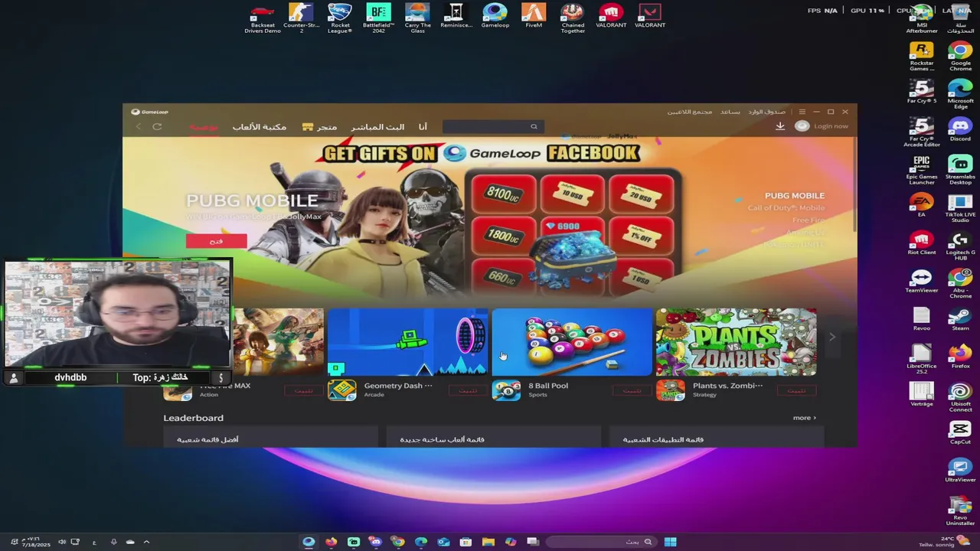Click the Firefox icon in the taskbar
This screenshot has width=980, height=551.
pos(331,542)
